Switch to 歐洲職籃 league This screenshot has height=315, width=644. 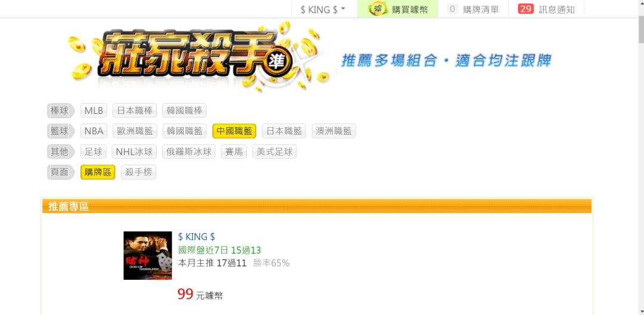tap(135, 131)
